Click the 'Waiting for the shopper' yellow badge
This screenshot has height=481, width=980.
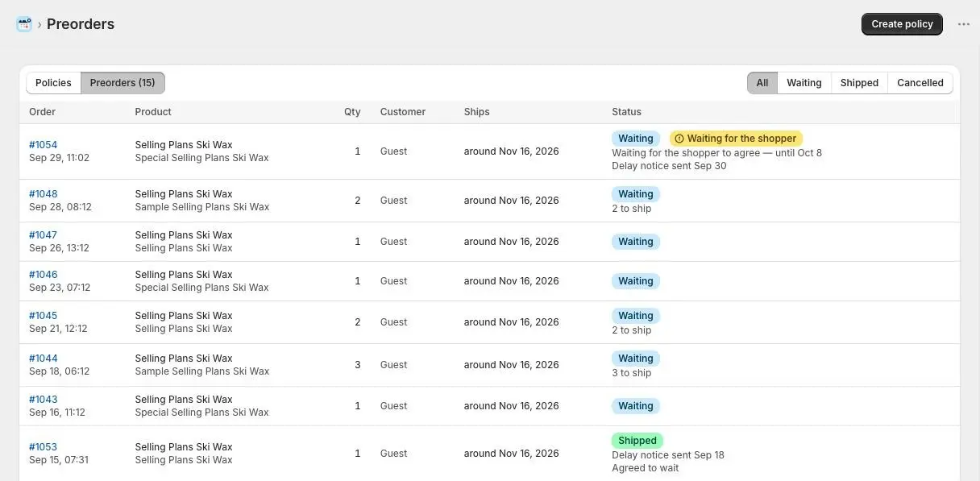click(x=736, y=139)
